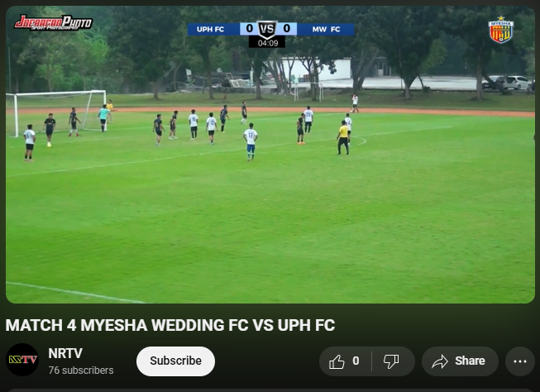This screenshot has width=540, height=392.
Task: Click the Myesha crest logo in video
Action: coord(501,30)
